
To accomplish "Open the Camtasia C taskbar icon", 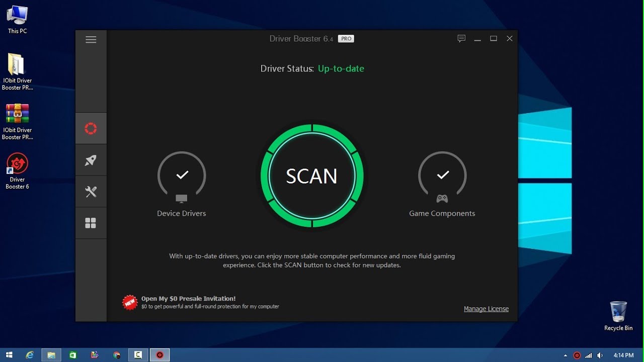I will [x=138, y=355].
